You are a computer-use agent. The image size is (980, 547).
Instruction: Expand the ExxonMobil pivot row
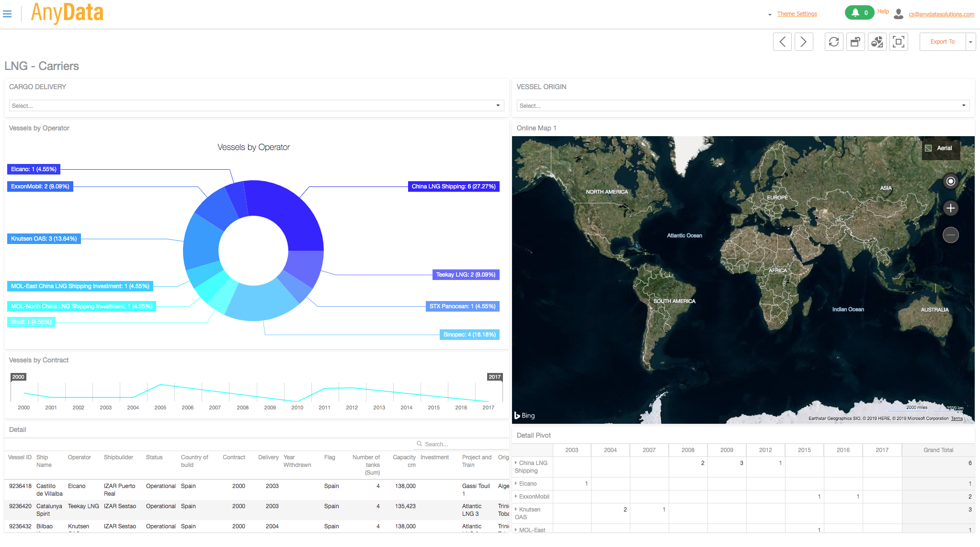pos(516,496)
